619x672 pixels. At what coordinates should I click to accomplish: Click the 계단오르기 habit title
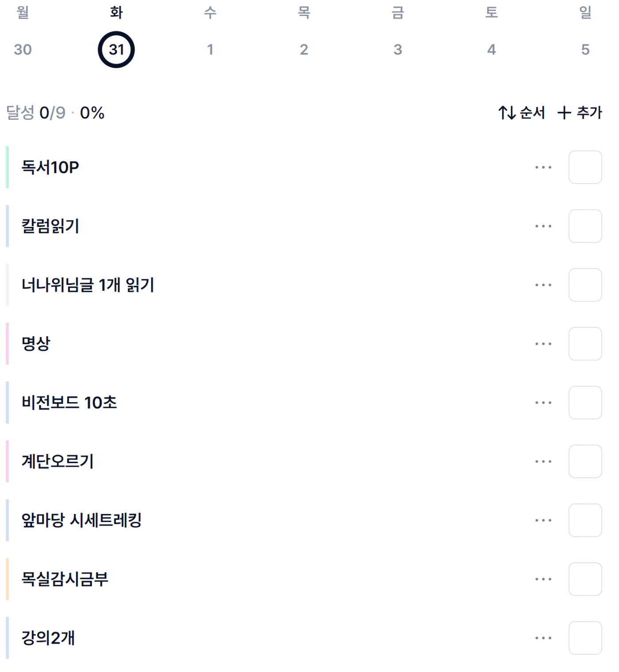pos(57,461)
